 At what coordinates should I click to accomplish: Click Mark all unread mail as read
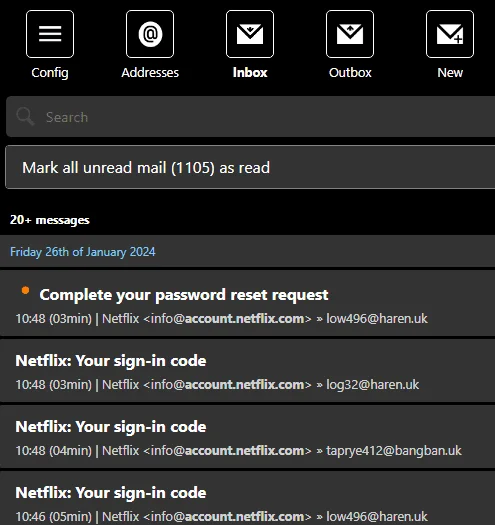coord(250,167)
